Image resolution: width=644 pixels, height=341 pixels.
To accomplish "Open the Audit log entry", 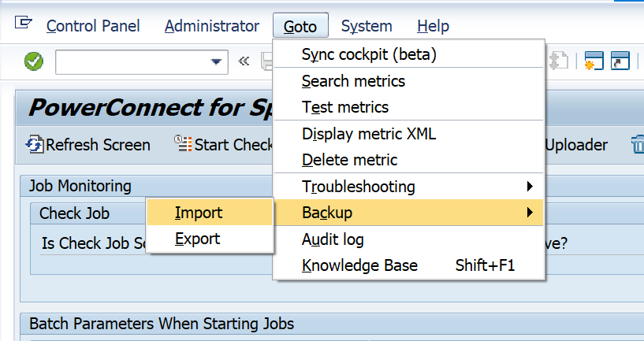I will [333, 239].
